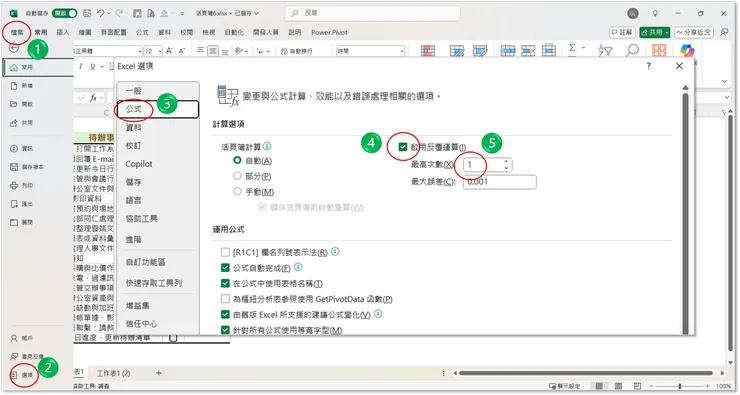Open the number format 時間 dropdown

coord(402,51)
